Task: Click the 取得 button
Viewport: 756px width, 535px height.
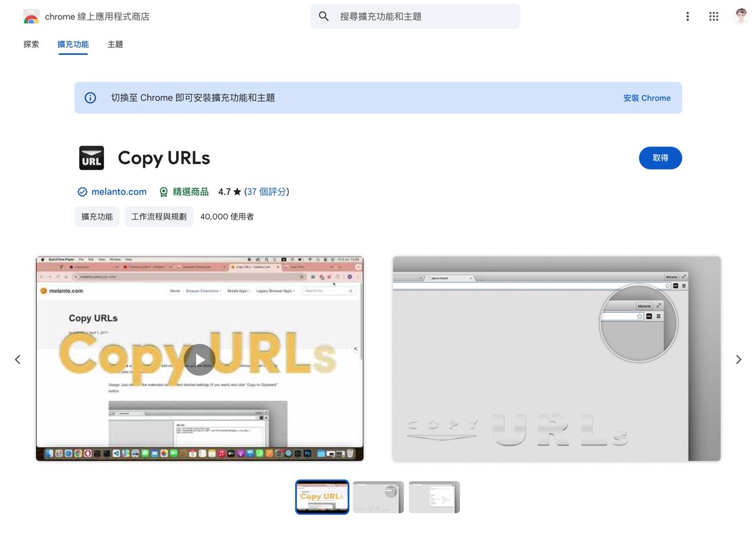Action: [x=660, y=158]
